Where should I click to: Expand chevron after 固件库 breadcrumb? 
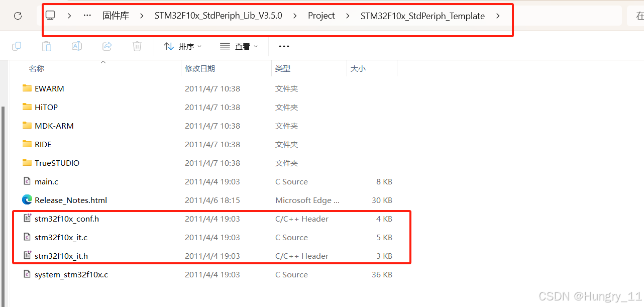[142, 16]
